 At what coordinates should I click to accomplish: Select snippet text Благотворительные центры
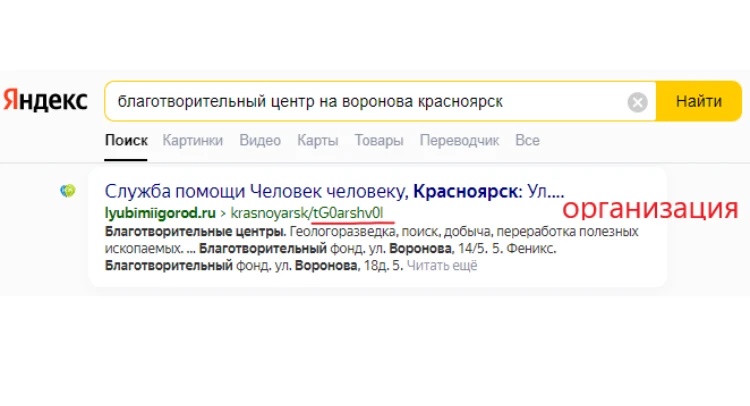[195, 231]
